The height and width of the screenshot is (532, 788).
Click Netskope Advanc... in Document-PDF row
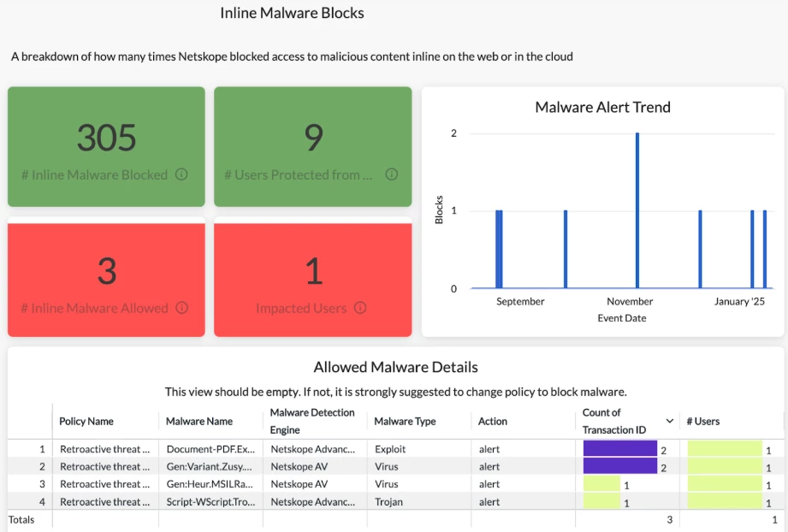point(312,449)
